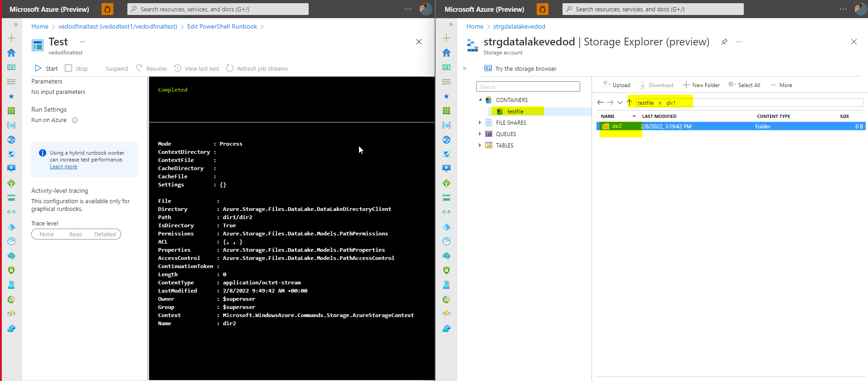
Task: Close the Storage Explorer blade
Action: coord(854,42)
